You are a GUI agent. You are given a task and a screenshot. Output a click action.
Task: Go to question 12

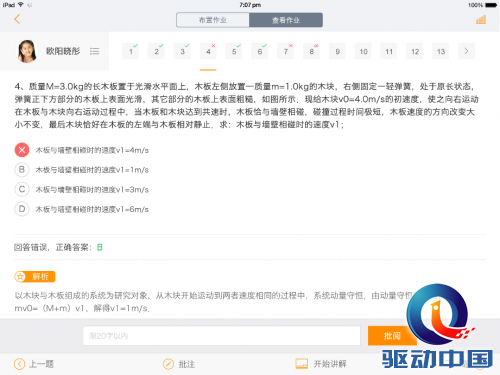[415, 51]
